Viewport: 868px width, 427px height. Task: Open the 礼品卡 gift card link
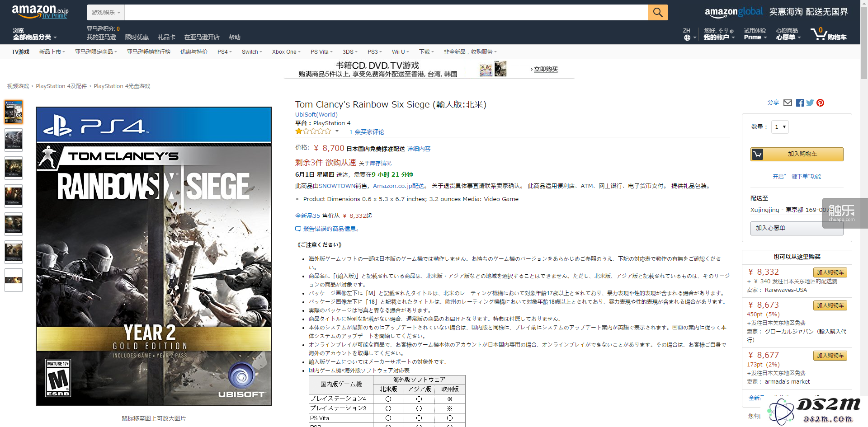pos(166,38)
